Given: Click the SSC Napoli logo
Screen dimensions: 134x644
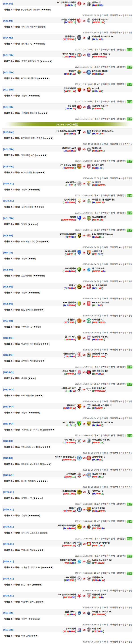Looking at the screenshot, I should click(x=79, y=579).
